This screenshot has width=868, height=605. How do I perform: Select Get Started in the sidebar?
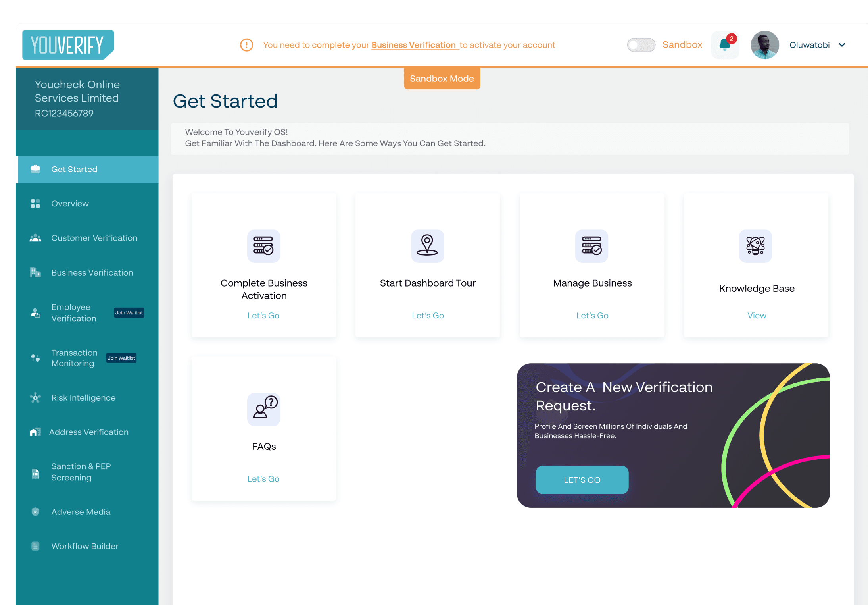coord(88,170)
